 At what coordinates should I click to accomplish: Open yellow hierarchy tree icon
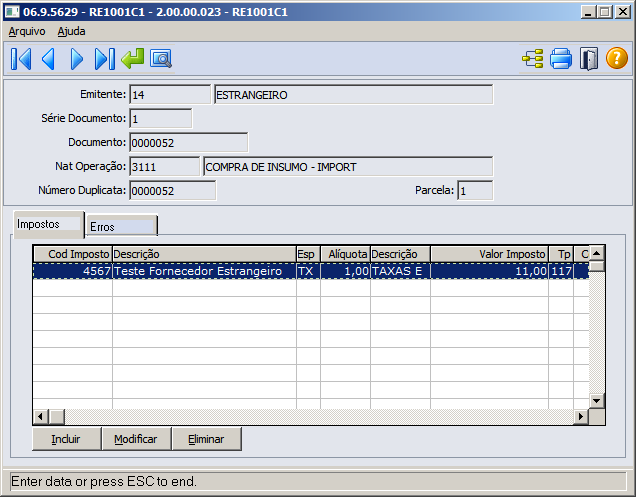pyautogui.click(x=533, y=59)
